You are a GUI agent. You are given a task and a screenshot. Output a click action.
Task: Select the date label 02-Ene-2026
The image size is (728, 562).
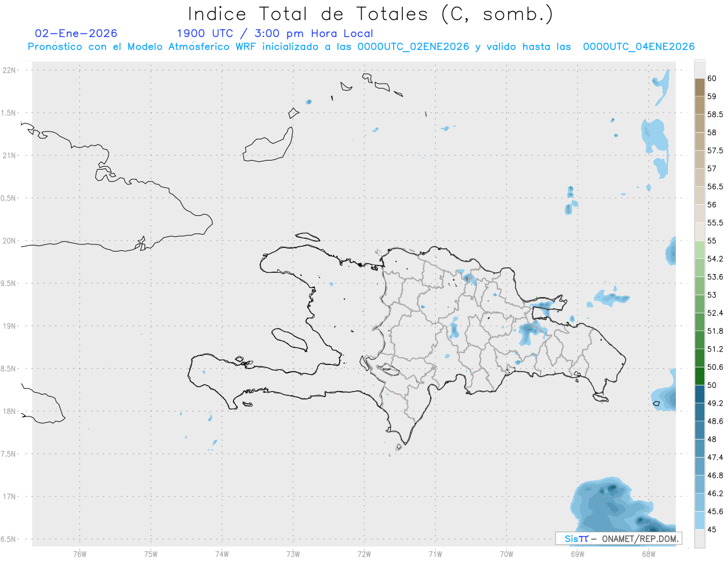coord(76,34)
